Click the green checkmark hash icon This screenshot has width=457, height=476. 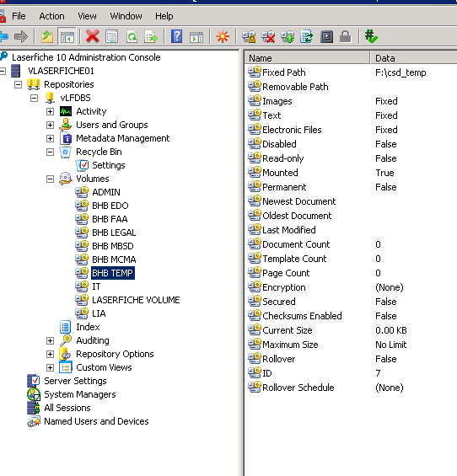tap(371, 37)
